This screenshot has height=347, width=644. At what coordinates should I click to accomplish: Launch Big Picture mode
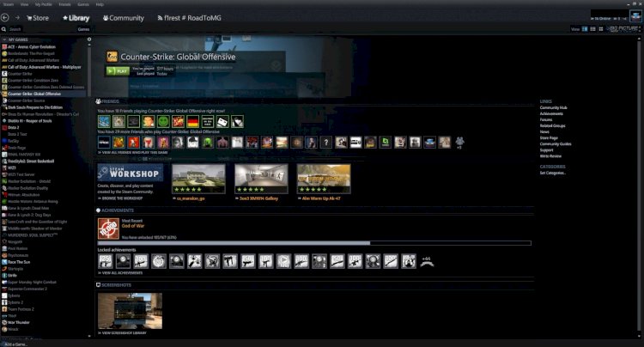click(x=624, y=28)
